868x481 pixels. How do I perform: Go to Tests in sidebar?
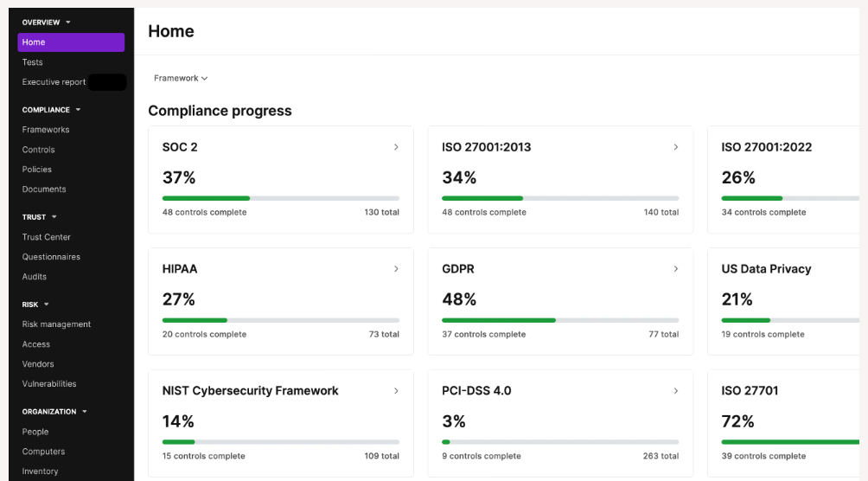tap(32, 62)
